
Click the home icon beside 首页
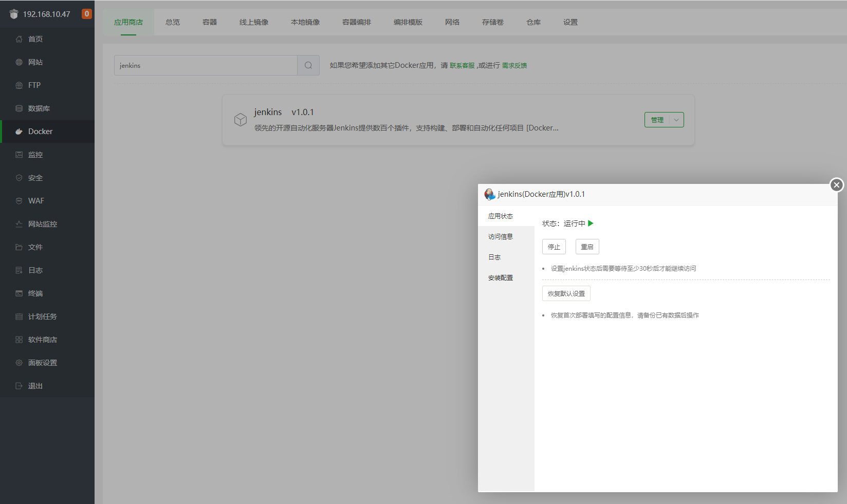tap(19, 39)
